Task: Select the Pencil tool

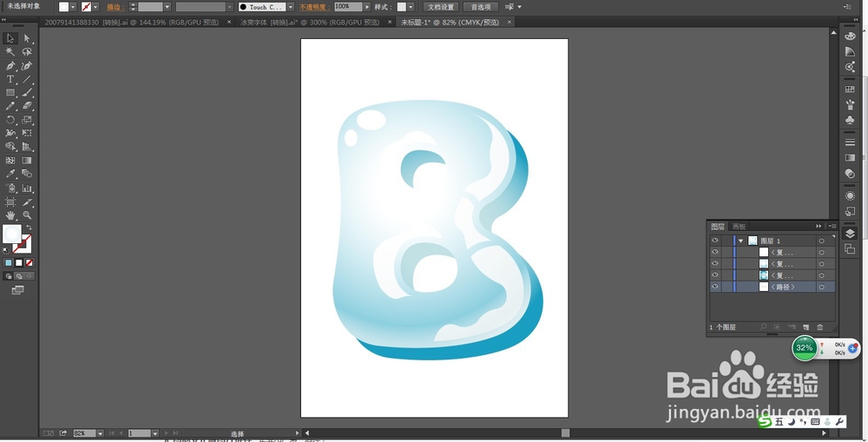Action: point(10,106)
